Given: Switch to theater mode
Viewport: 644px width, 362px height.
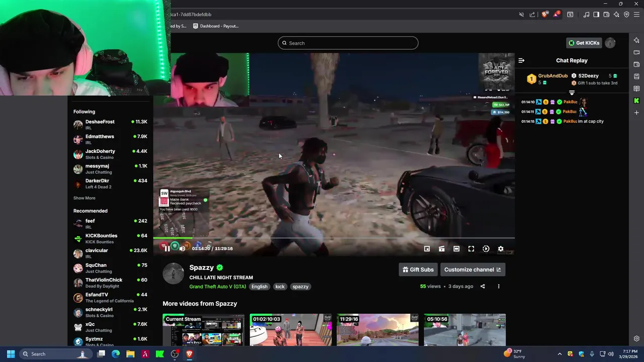Looking at the screenshot, I should click(456, 249).
